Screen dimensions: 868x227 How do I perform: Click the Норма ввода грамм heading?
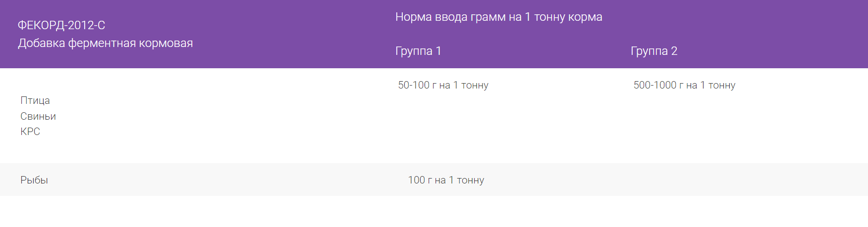pyautogui.click(x=498, y=17)
